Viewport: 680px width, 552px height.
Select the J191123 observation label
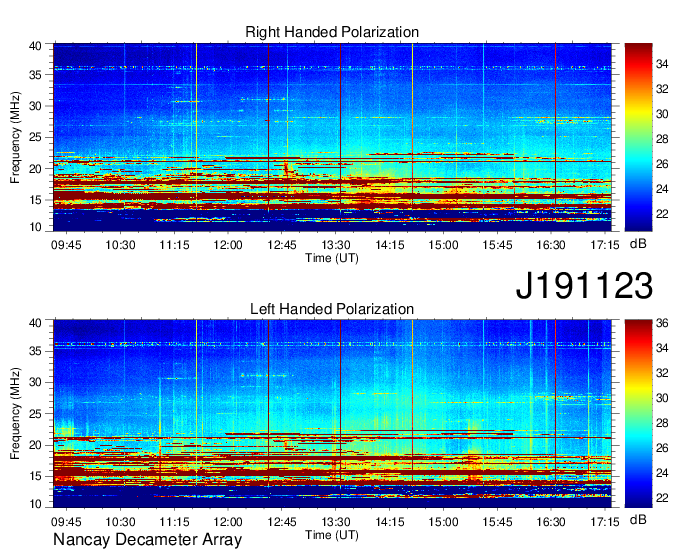click(x=584, y=285)
